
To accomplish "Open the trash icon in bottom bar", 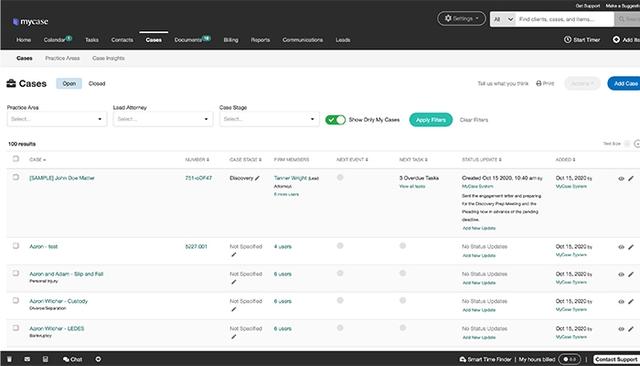I will pyautogui.click(x=9, y=359).
